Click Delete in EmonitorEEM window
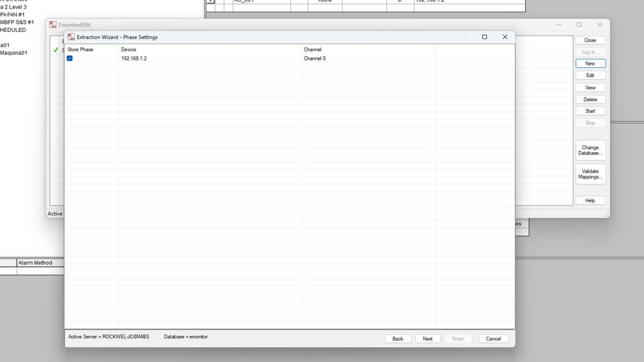 [590, 99]
